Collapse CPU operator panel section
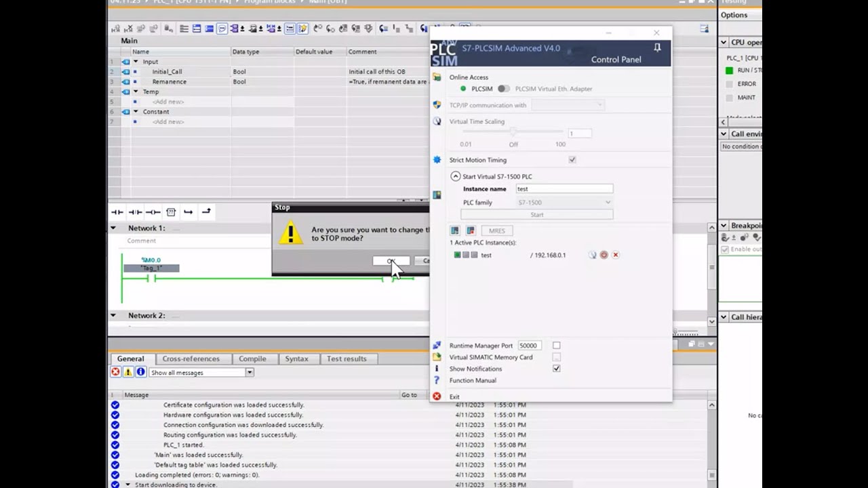This screenshot has width=868, height=488. [x=724, y=42]
